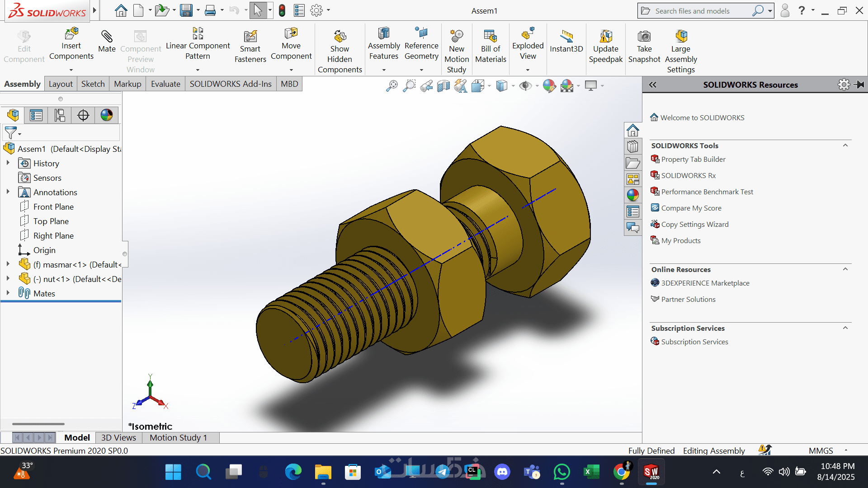Click the Mate tool icon
This screenshot has width=868, height=488.
(107, 37)
